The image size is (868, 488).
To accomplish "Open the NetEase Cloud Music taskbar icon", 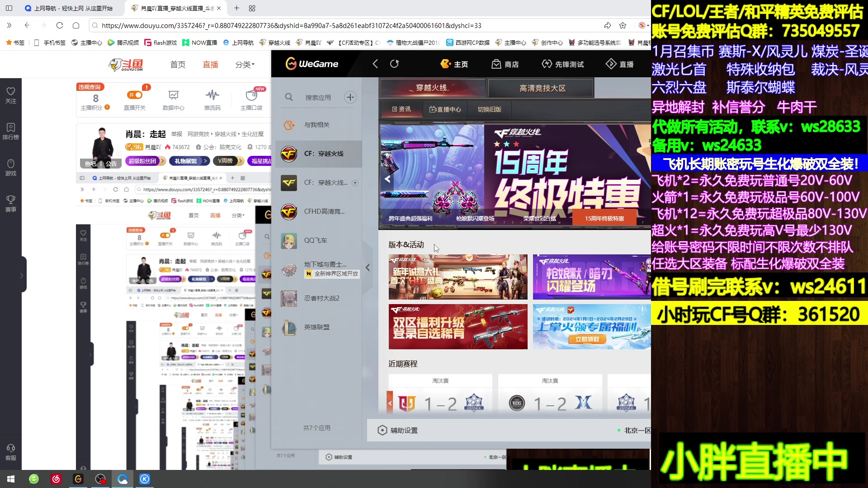I will [56, 479].
